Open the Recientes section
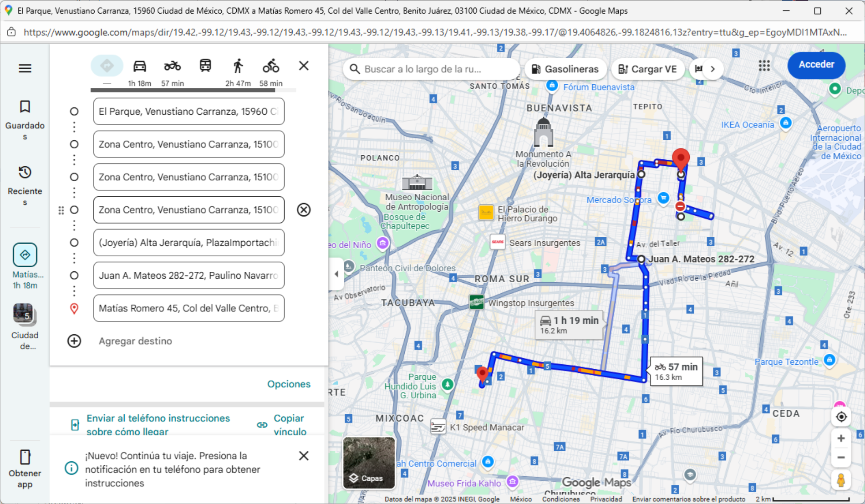Screen dimensions: 865x504 [x=25, y=181]
